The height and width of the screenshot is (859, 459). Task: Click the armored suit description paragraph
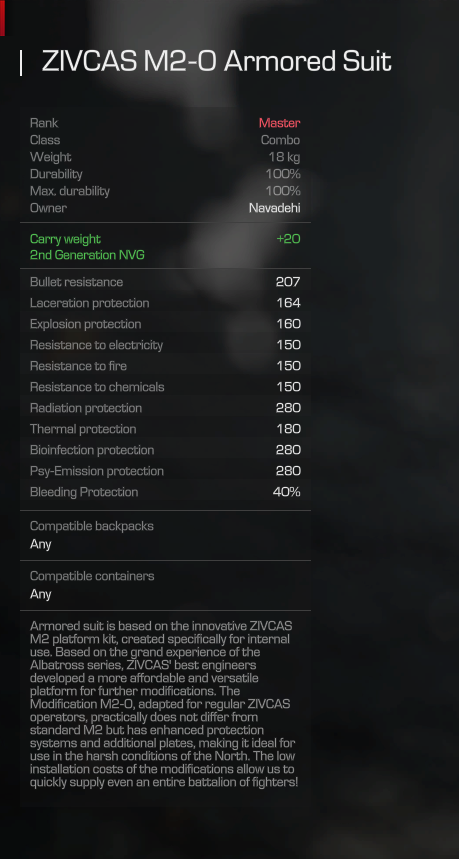pos(164,704)
